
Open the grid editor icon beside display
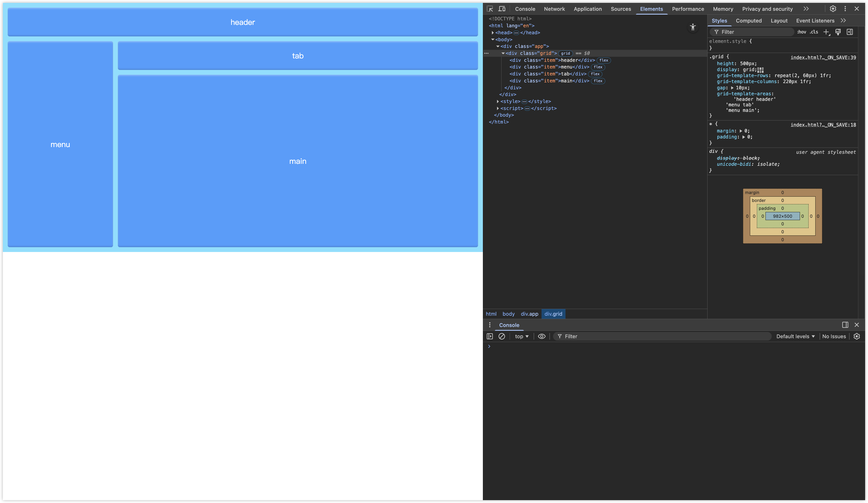coord(760,70)
